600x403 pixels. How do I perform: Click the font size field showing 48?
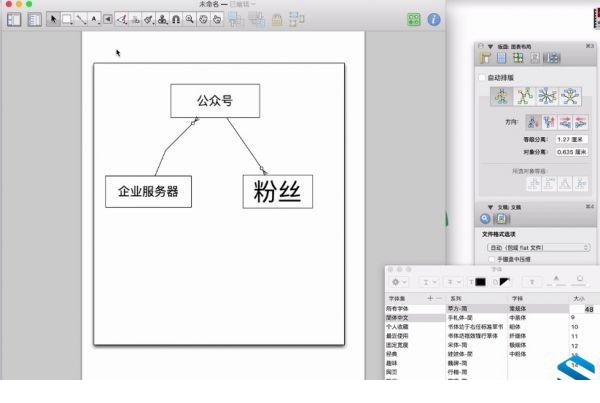[584, 309]
